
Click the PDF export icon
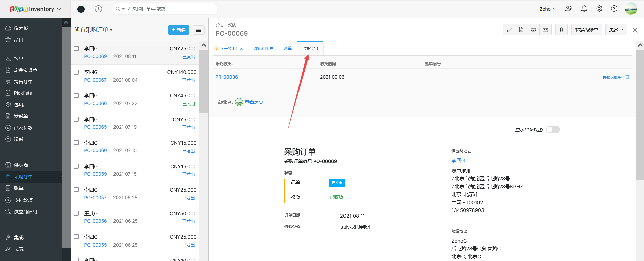coord(521,30)
